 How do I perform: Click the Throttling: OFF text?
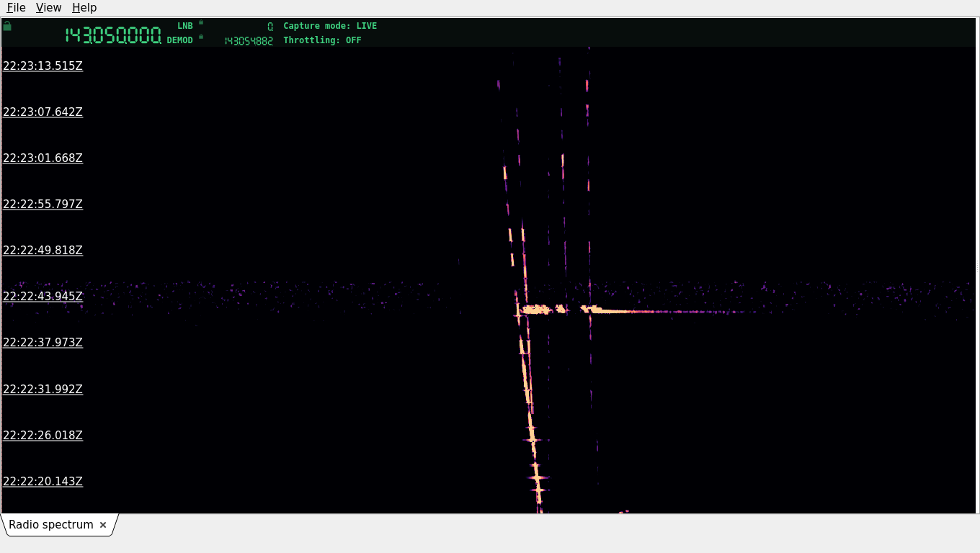(x=322, y=40)
